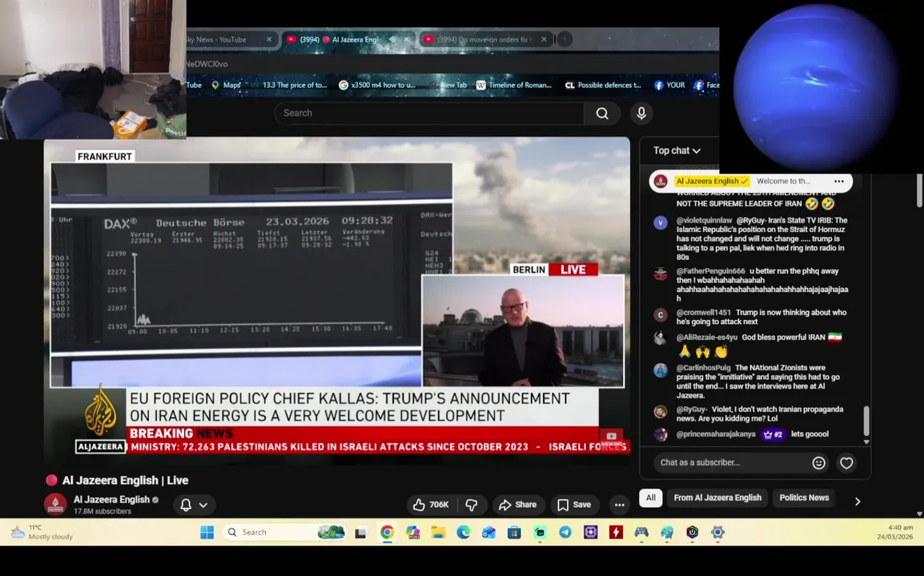924x576 pixels.
Task: Click the live video player area
Action: point(336,300)
